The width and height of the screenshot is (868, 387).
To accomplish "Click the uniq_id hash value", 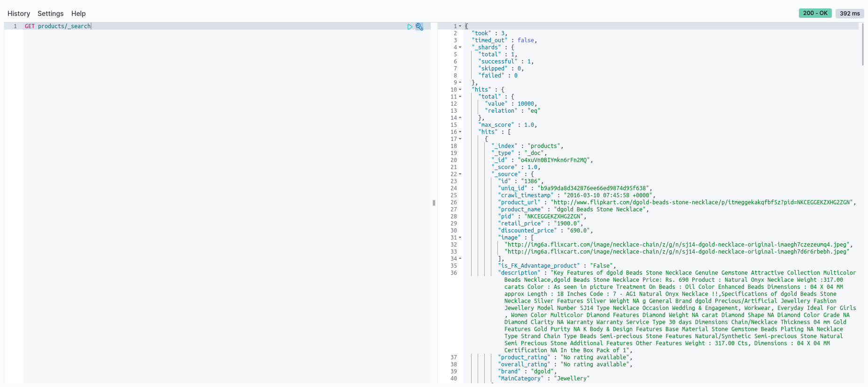I will 593,188.
